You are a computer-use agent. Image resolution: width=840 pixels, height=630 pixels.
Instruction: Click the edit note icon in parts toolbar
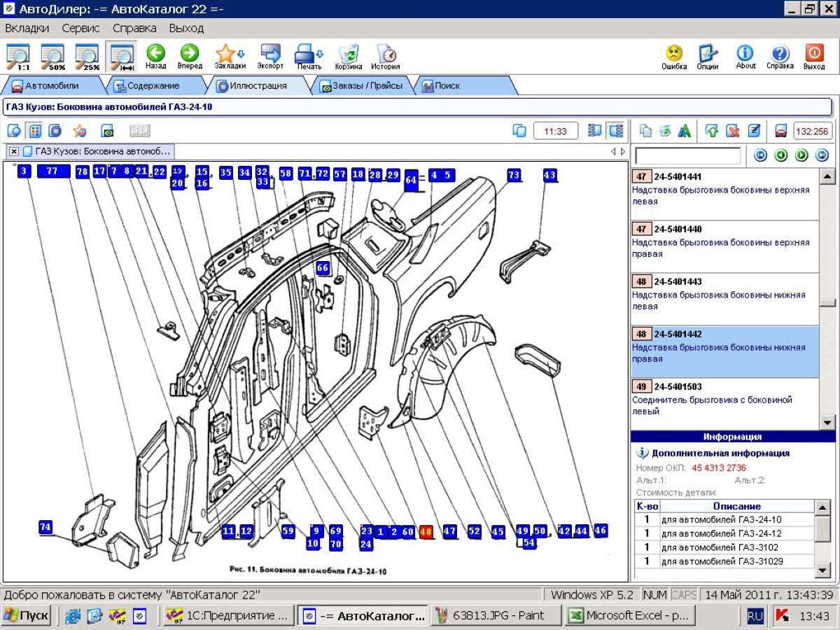(x=754, y=131)
